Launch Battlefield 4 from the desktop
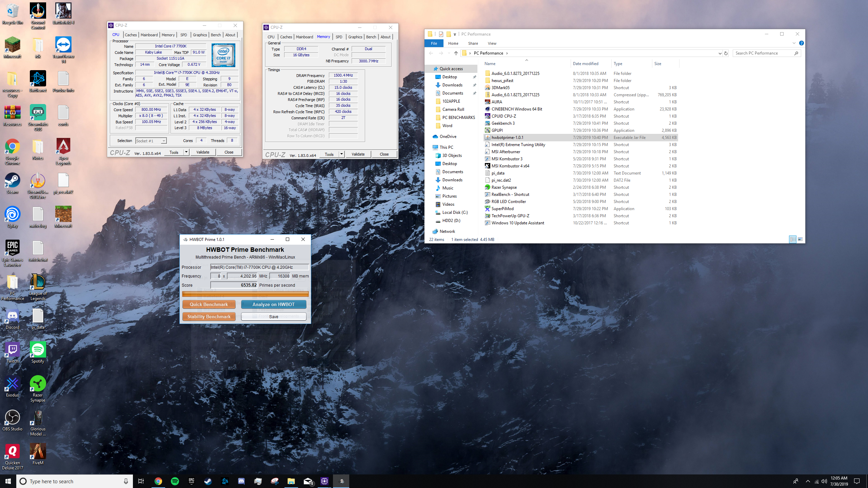 pyautogui.click(x=63, y=14)
